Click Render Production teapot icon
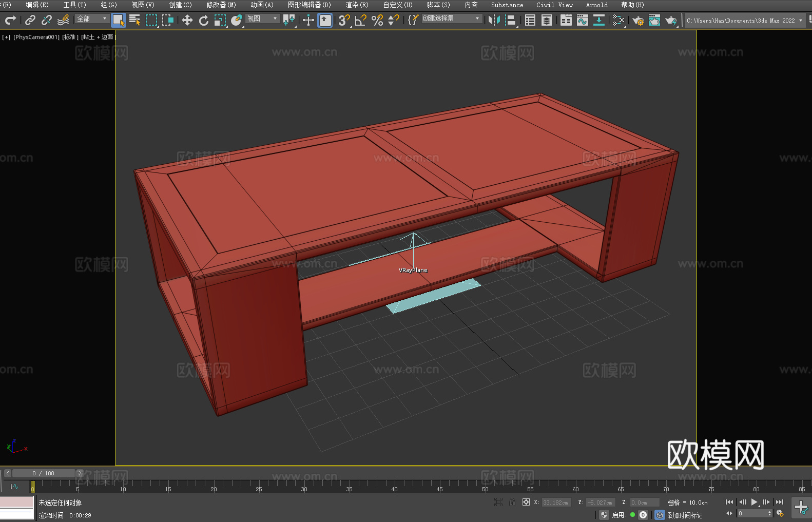The image size is (812, 522). [x=671, y=20]
